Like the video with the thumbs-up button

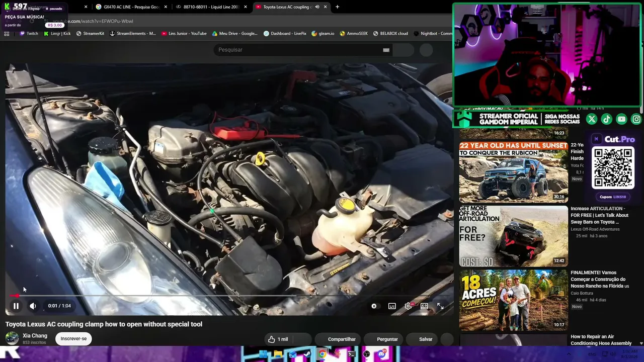coord(278,339)
